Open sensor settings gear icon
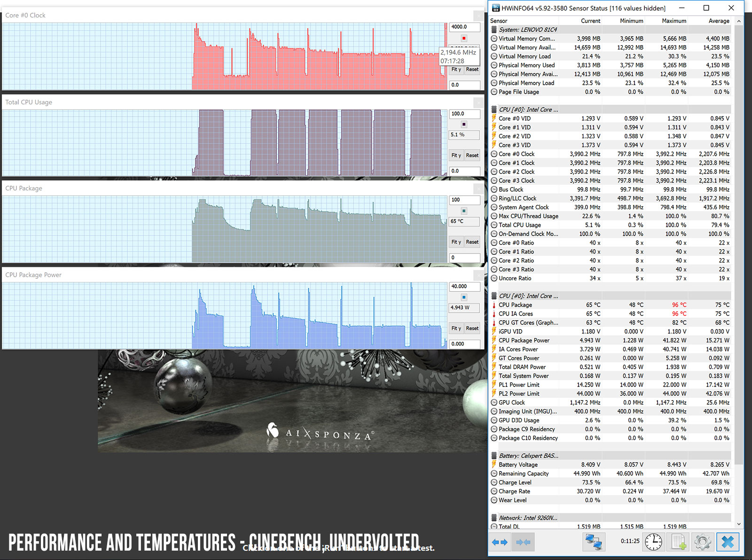This screenshot has width=752, height=560. 703,542
